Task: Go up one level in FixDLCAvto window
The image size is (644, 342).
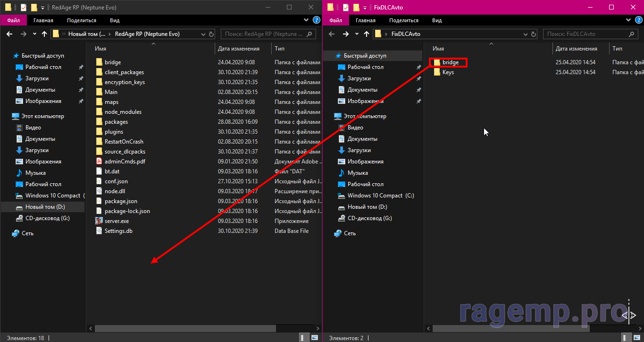Action: 367,34
